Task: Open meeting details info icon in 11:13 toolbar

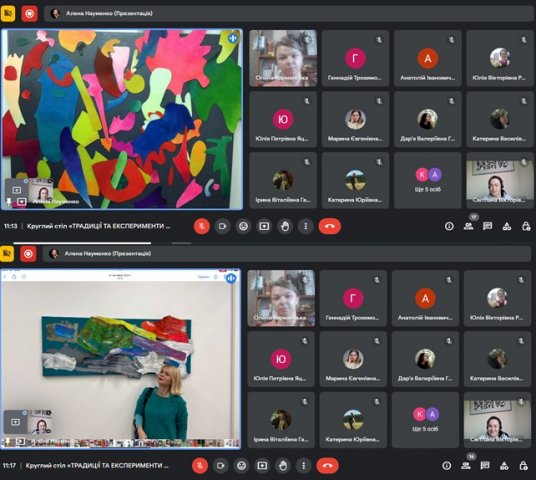Action: coord(449,226)
